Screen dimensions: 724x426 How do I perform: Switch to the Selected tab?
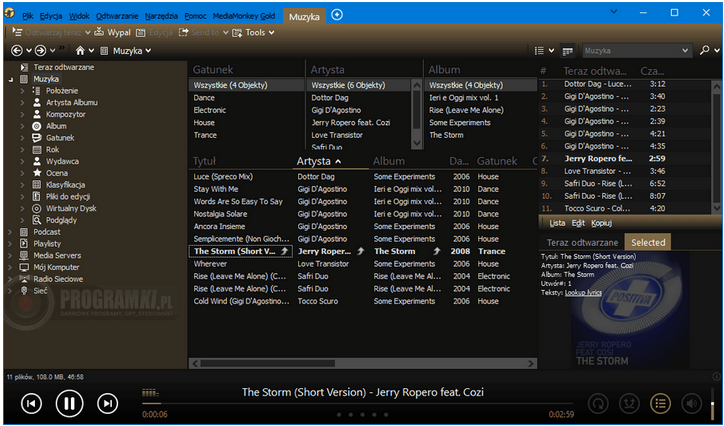(648, 242)
